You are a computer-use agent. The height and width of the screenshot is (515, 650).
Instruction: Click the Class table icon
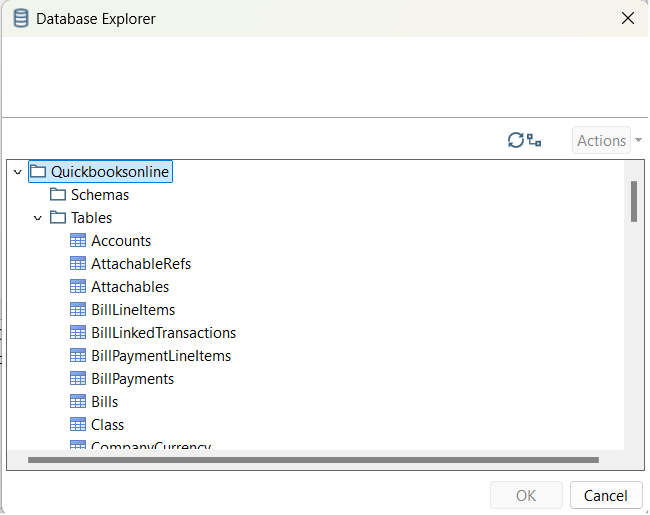[x=78, y=425]
